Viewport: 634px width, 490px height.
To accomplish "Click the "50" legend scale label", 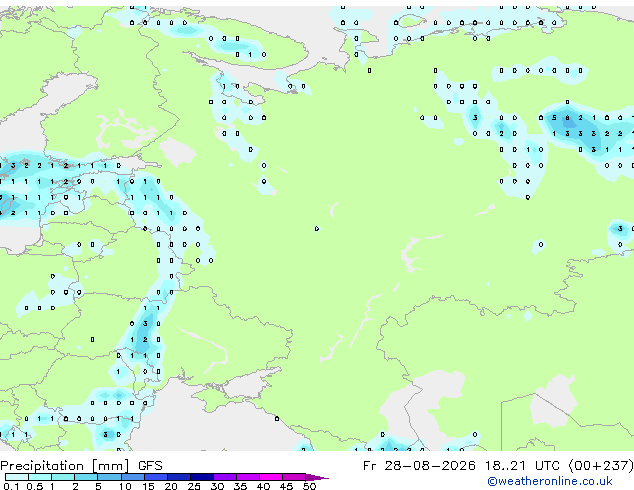I will point(309,486).
